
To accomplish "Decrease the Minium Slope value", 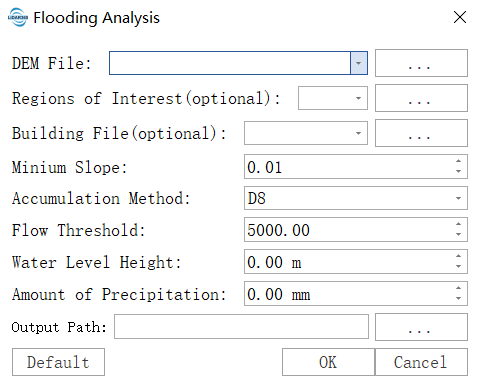I will pyautogui.click(x=459, y=172).
